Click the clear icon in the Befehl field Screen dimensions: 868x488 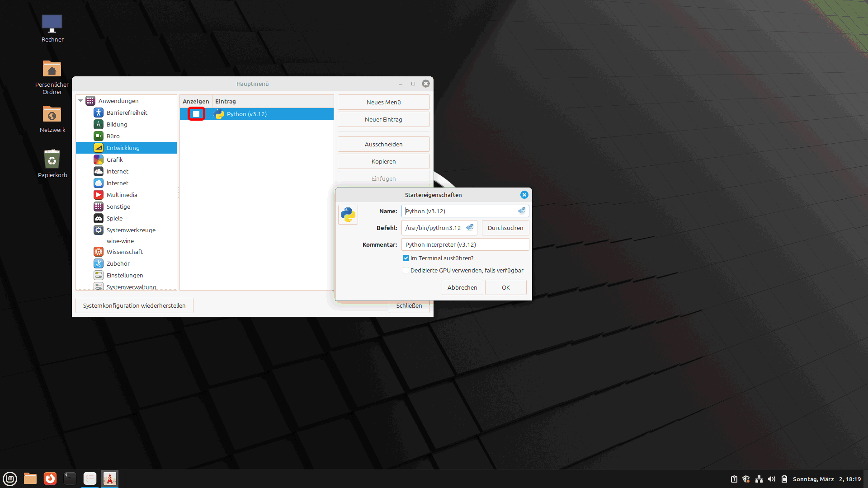(x=470, y=228)
